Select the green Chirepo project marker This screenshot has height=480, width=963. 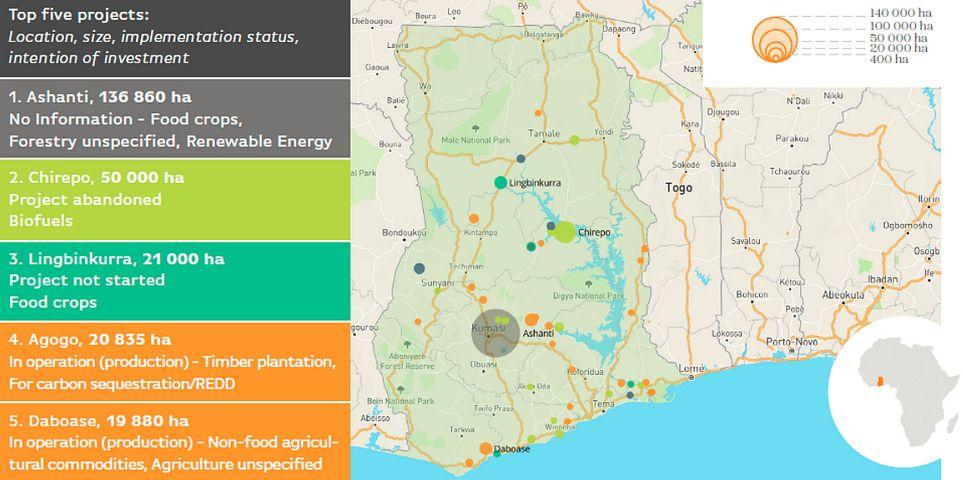coord(564,232)
